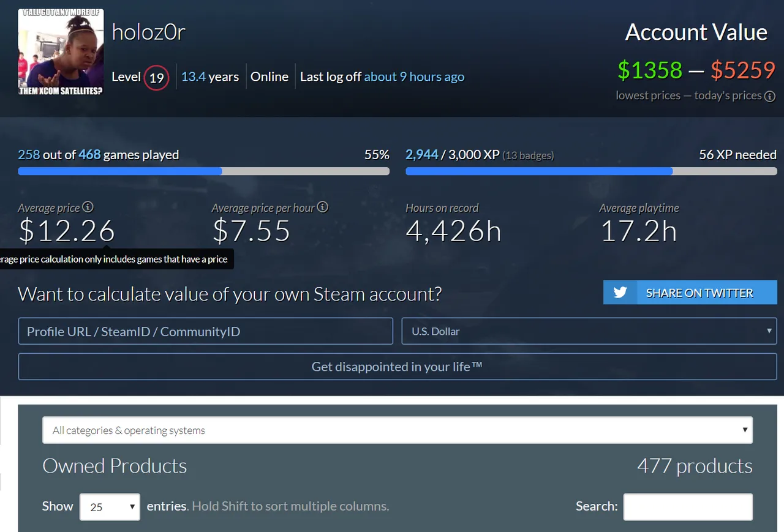Open the holoz0r profile avatar image
Image resolution: width=784 pixels, height=532 pixels.
coord(61,52)
